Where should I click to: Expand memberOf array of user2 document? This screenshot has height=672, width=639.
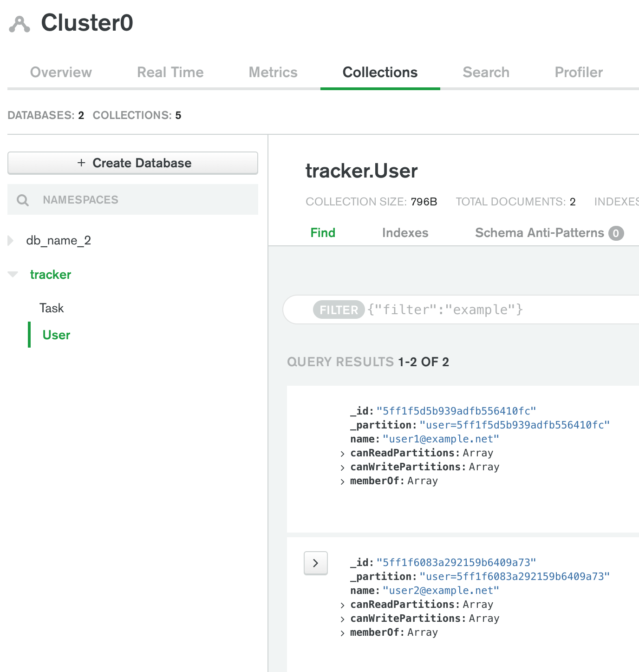pos(342,633)
